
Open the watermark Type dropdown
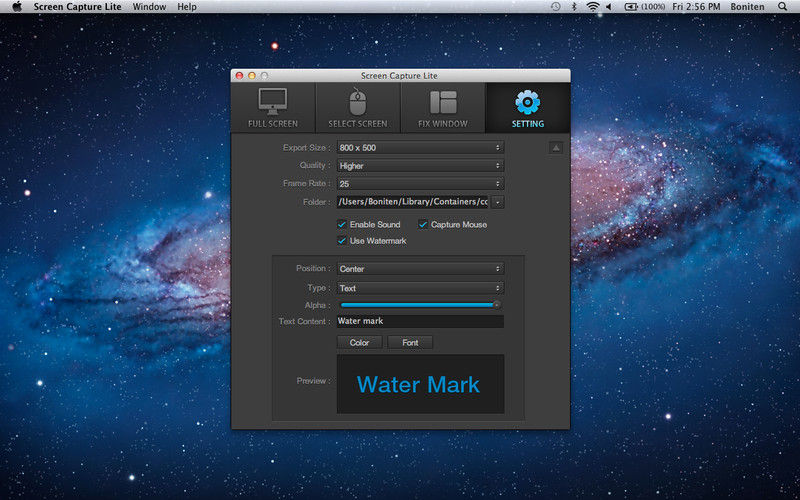[420, 288]
